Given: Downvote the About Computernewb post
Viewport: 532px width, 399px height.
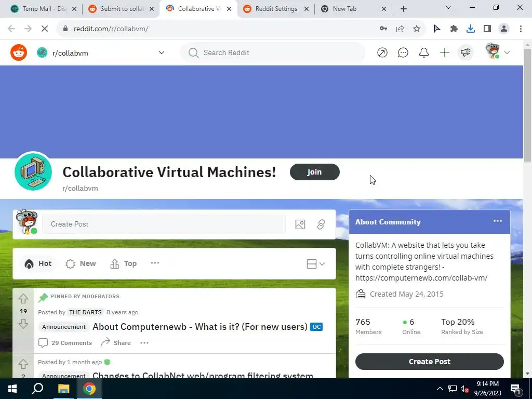Looking at the screenshot, I should [x=23, y=324].
